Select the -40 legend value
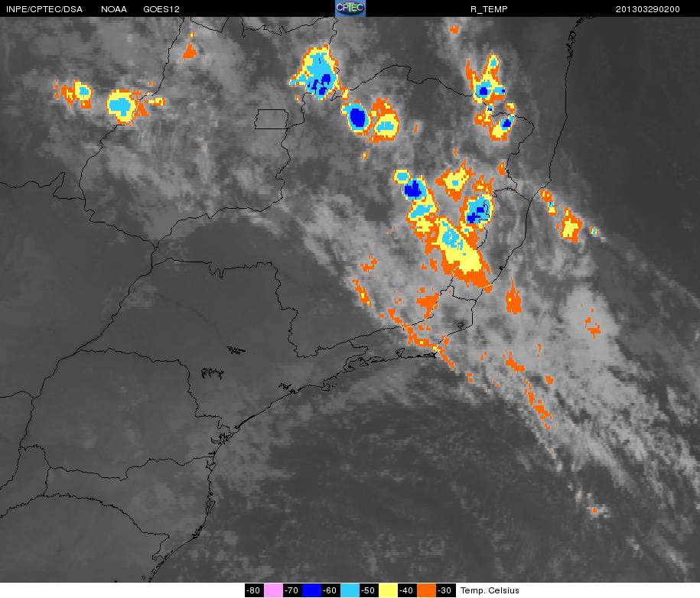The image size is (700, 598). point(407,590)
